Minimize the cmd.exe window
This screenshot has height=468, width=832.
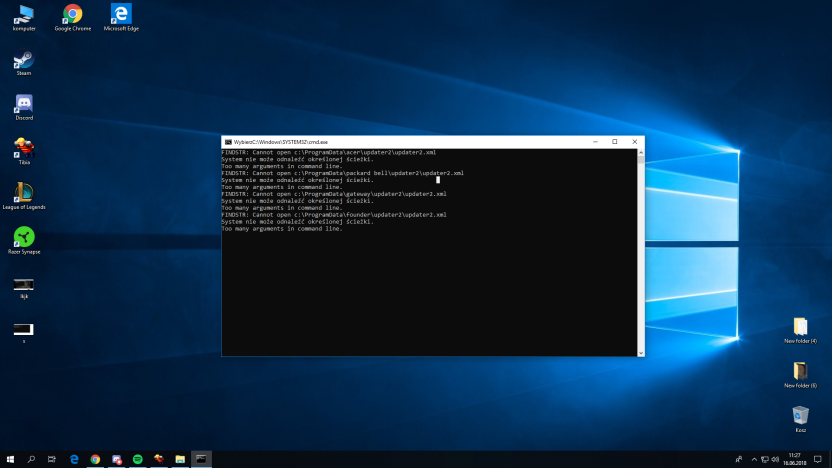595,142
